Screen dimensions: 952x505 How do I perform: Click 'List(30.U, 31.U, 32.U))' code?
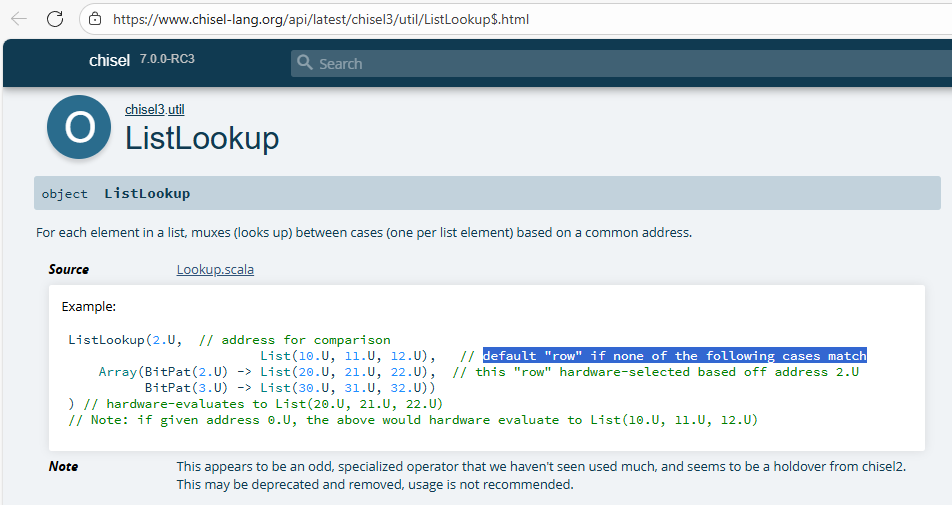[348, 388]
